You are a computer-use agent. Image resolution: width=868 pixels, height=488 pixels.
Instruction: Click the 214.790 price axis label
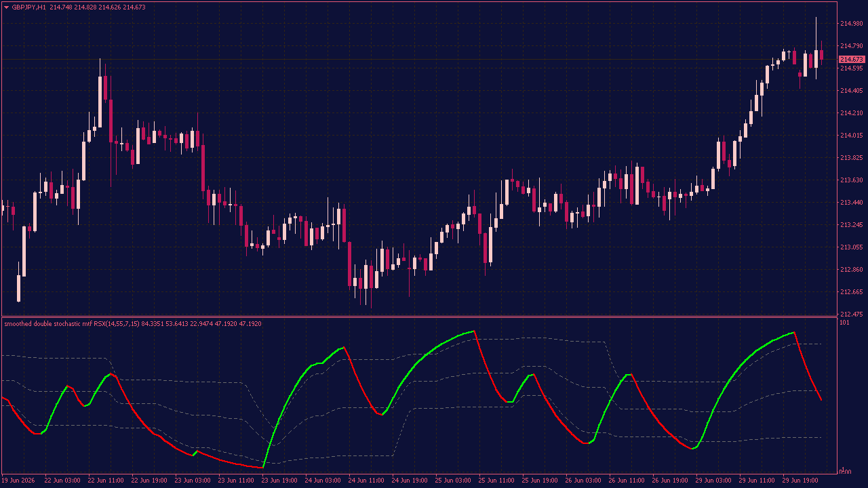(x=851, y=46)
